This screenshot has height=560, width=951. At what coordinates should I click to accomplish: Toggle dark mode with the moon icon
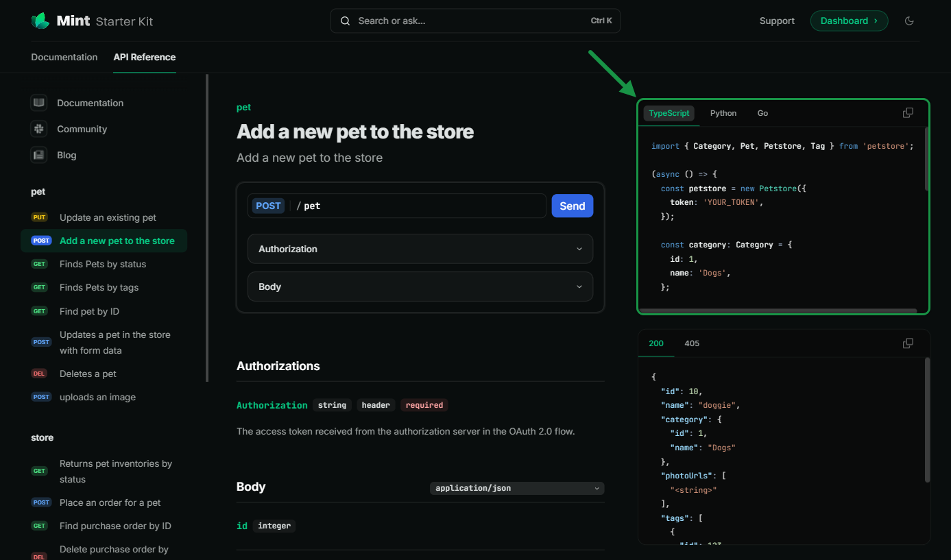click(x=909, y=21)
